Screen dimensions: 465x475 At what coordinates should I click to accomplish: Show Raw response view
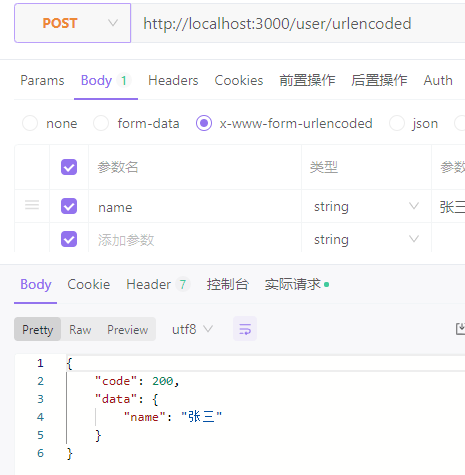(80, 329)
